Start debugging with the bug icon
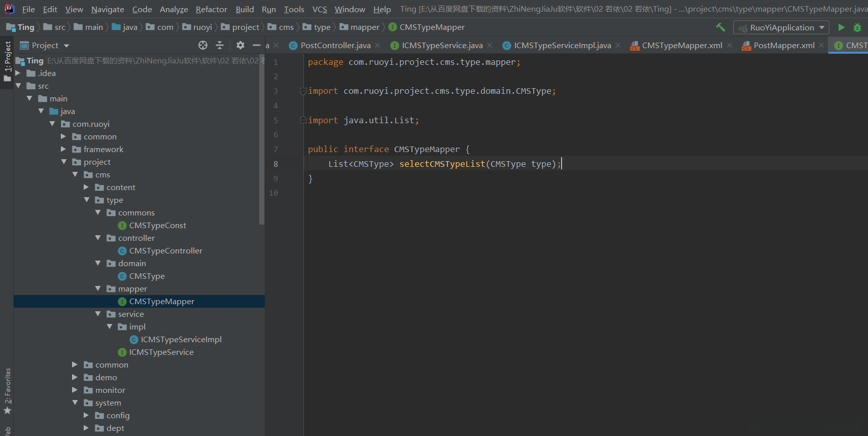Image resolution: width=868 pixels, height=436 pixels. (x=857, y=27)
